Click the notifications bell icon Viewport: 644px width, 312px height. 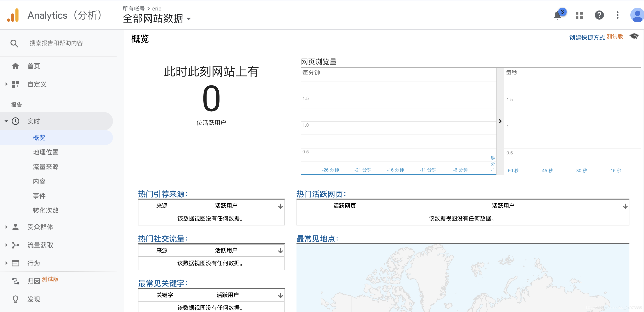coord(557,15)
